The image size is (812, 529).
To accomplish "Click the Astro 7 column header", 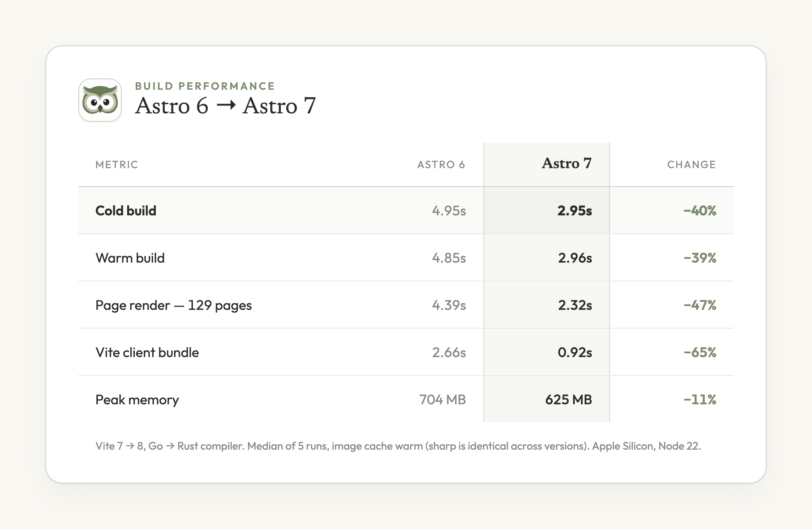I will point(567,163).
